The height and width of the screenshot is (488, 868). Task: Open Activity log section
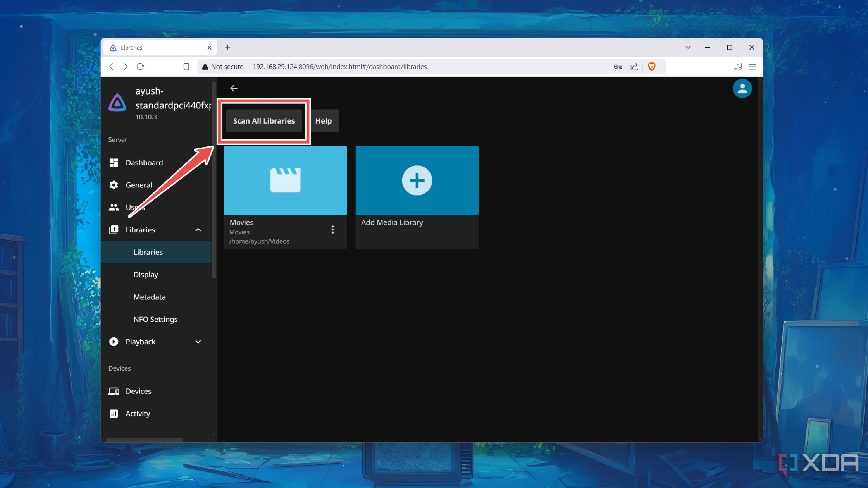138,413
